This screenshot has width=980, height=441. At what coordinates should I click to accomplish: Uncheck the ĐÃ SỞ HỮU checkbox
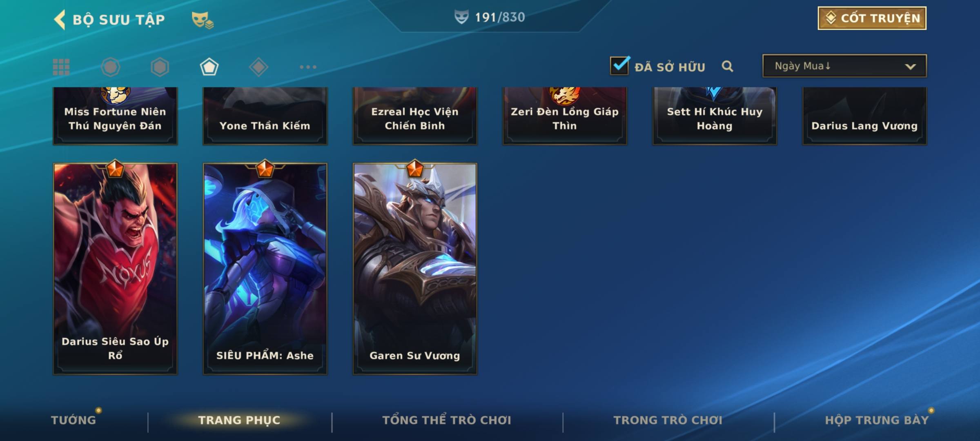click(619, 65)
